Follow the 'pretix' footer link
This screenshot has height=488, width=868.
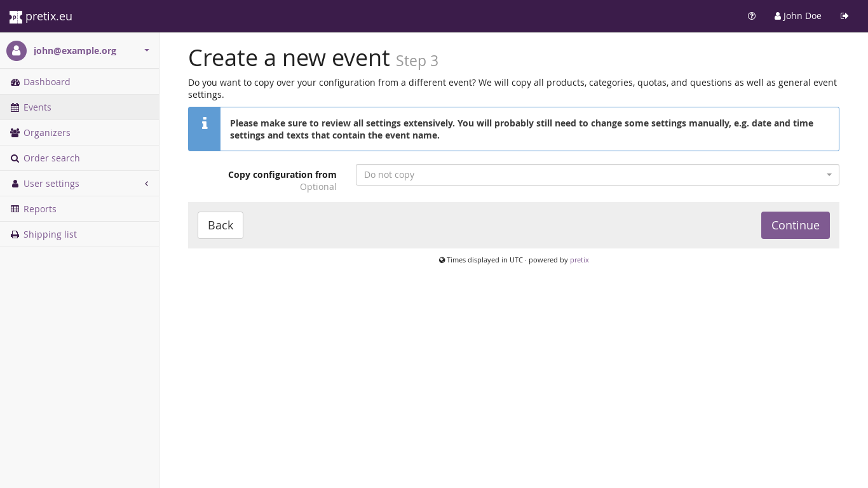(x=579, y=260)
